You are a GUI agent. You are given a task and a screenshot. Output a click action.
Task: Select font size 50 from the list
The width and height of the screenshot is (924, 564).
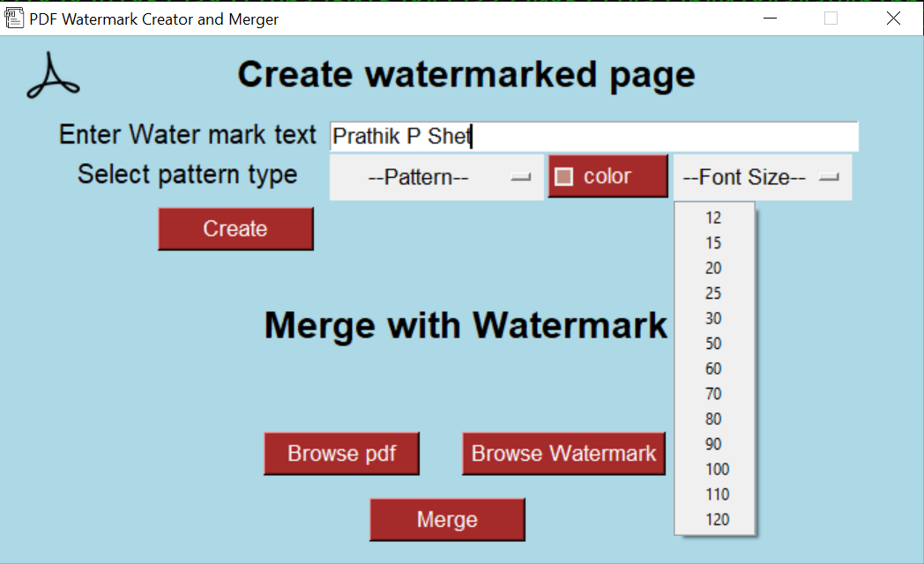pos(713,343)
